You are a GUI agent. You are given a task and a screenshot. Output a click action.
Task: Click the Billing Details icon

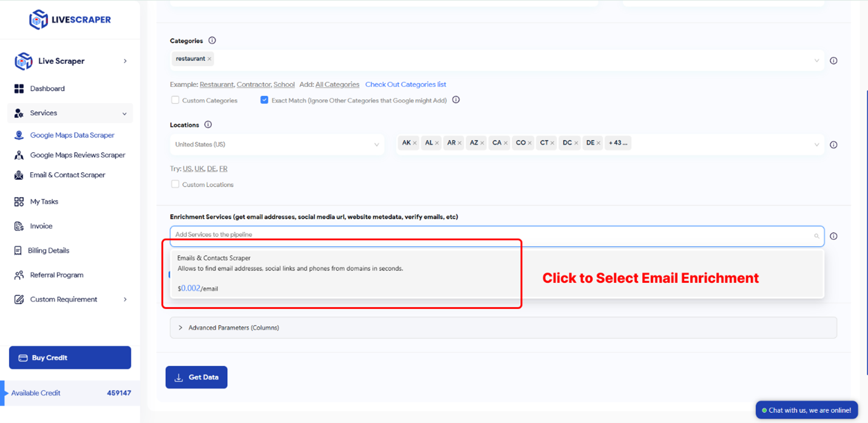[18, 250]
